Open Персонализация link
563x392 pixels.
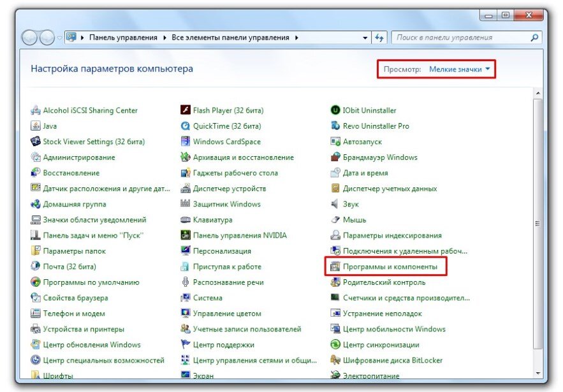coord(222,251)
